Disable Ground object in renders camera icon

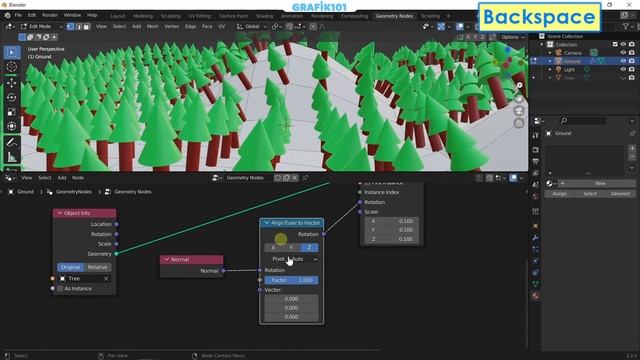click(x=632, y=61)
